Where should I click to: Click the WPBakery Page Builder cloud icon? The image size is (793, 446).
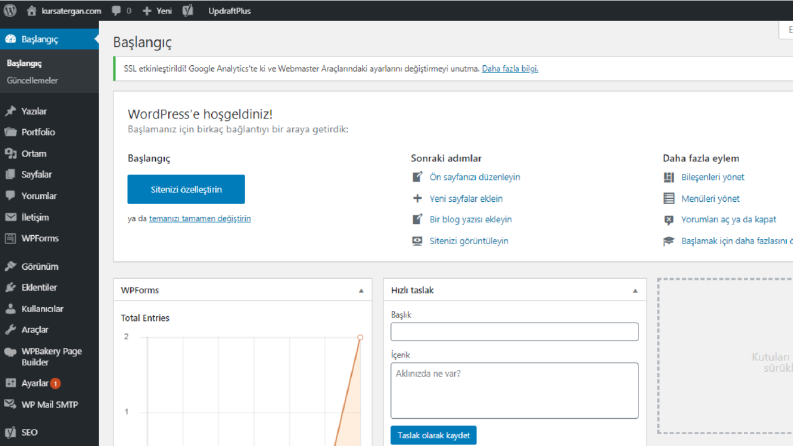tap(11, 352)
